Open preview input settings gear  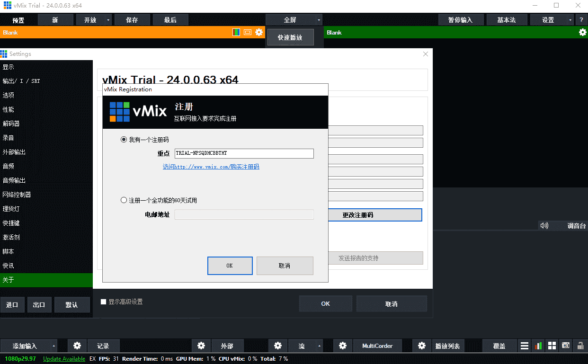tap(259, 32)
